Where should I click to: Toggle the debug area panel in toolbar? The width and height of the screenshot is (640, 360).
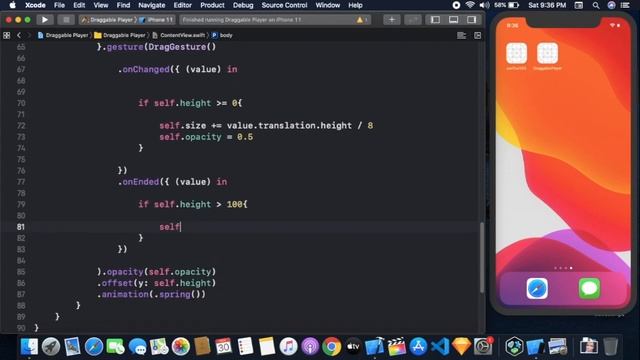453,20
